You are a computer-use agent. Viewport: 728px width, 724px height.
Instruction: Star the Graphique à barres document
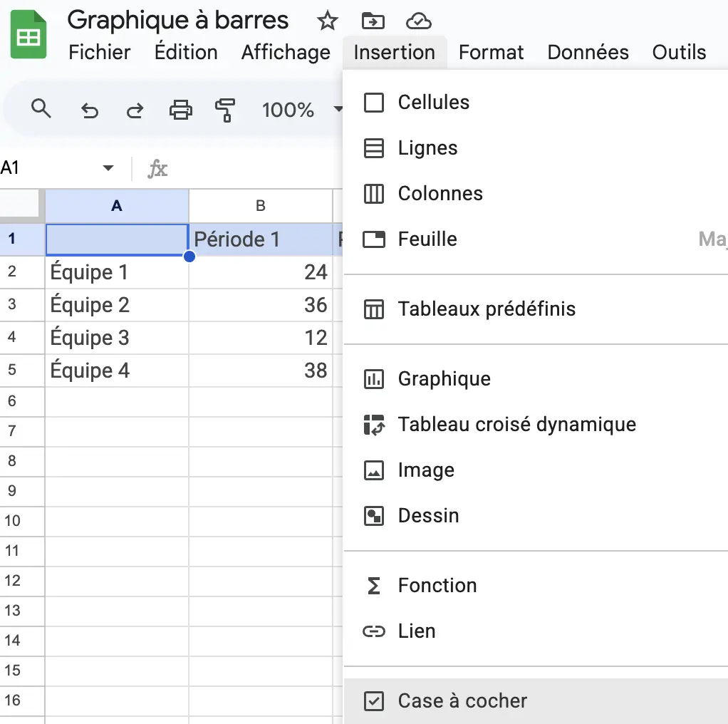(x=328, y=21)
